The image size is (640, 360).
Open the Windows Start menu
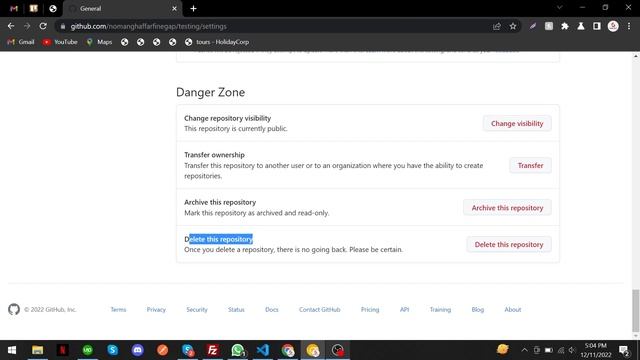(x=12, y=350)
